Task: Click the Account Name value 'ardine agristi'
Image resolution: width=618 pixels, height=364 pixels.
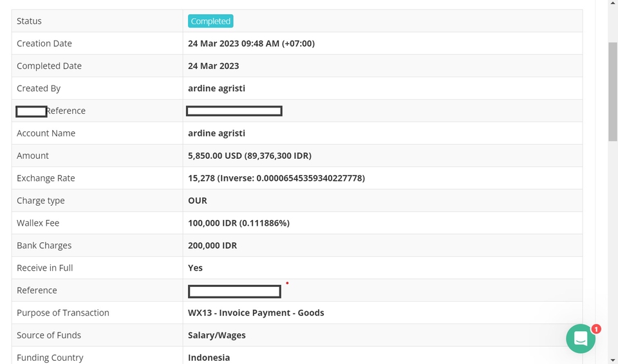Action: click(216, 133)
